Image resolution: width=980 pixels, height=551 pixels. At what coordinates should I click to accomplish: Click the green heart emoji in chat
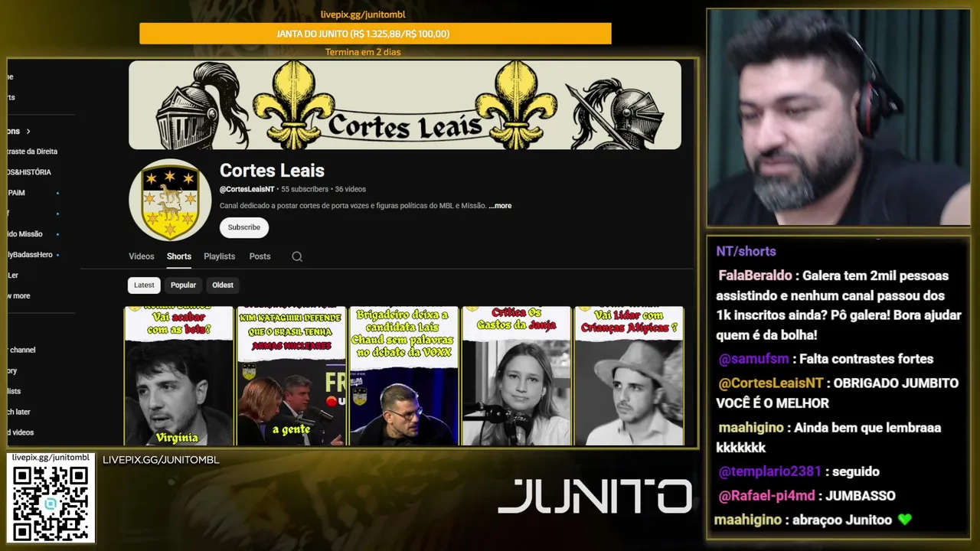click(905, 520)
